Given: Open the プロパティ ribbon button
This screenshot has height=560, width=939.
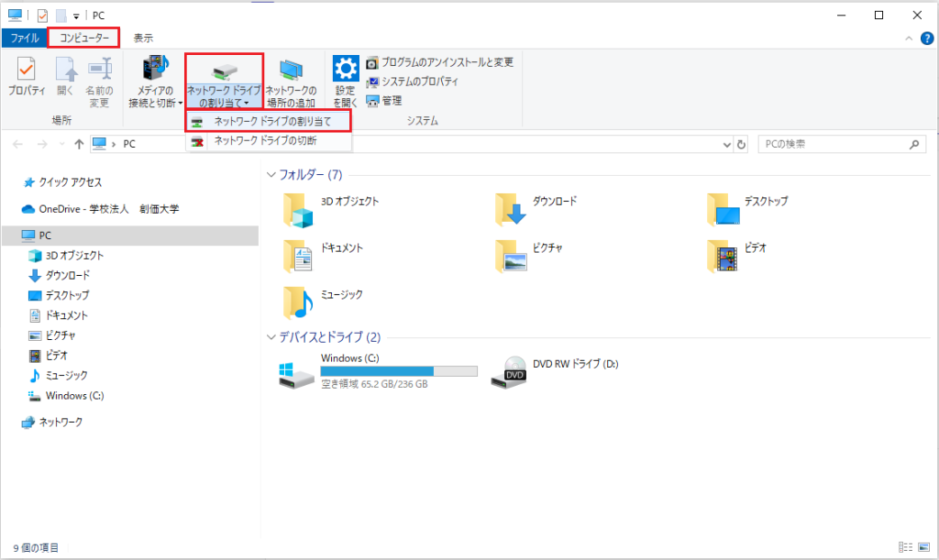Looking at the screenshot, I should 27,77.
